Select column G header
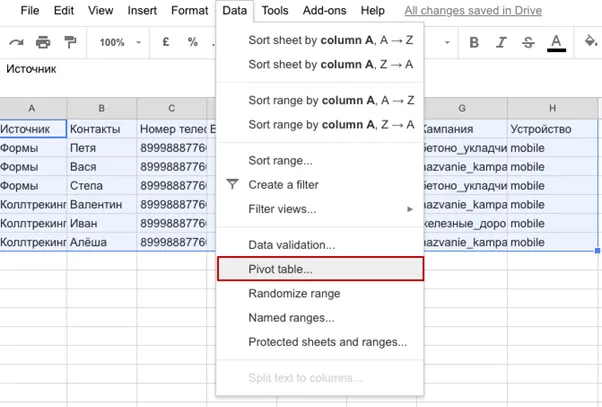This screenshot has width=602, height=407. [x=462, y=108]
